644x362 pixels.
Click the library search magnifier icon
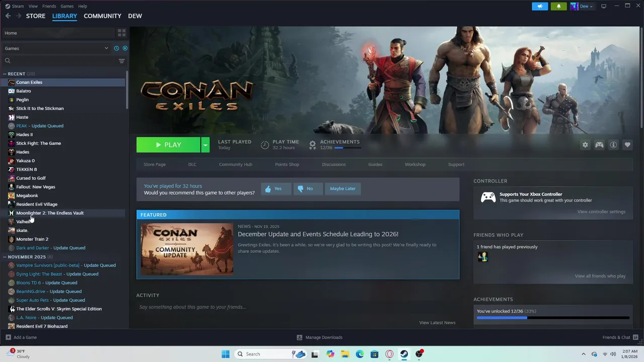point(8,61)
